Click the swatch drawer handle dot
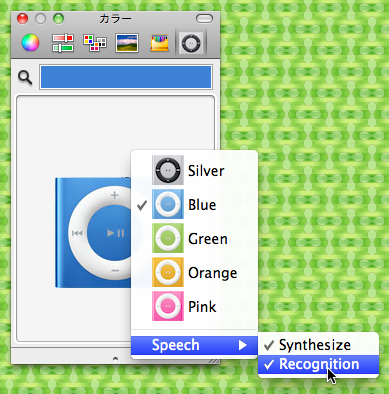 [x=115, y=359]
